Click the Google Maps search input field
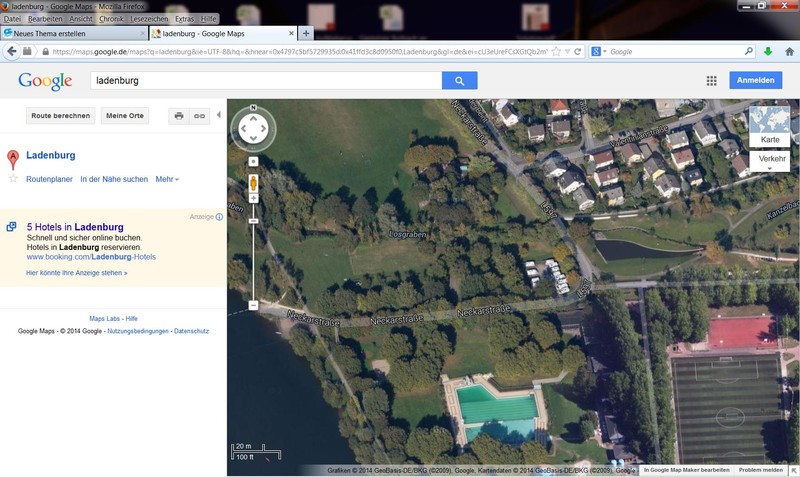The image size is (800, 477). point(265,80)
